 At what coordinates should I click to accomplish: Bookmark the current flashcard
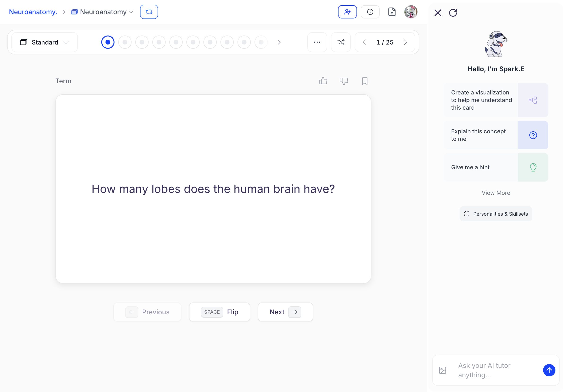[x=365, y=81]
